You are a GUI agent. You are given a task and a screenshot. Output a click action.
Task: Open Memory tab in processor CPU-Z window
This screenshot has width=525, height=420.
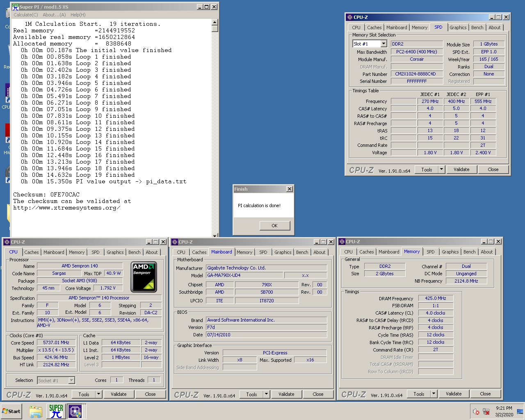(76, 252)
